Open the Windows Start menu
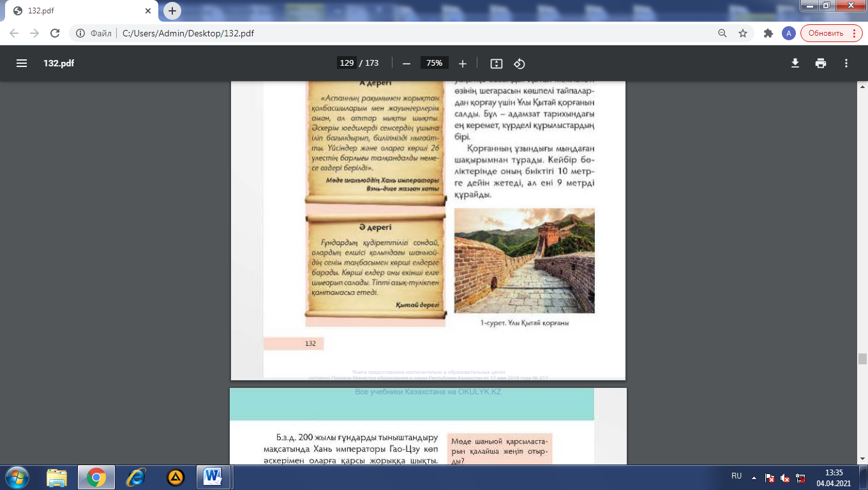 coord(17,477)
